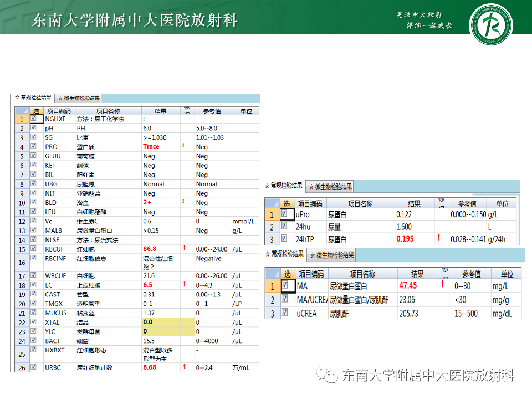Click select-all corner cell of urinalysis table
Screen dimensions: 532x399
(x=22, y=111)
